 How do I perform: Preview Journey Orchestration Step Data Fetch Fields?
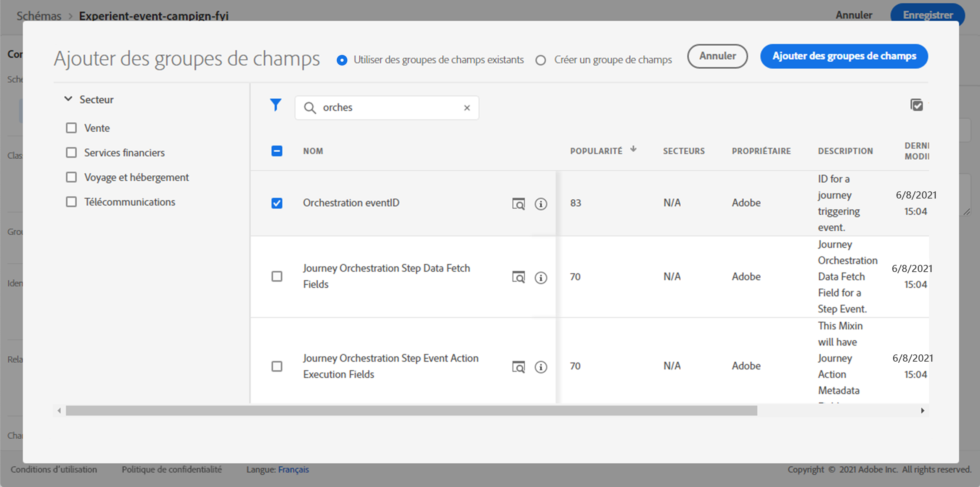[518, 277]
